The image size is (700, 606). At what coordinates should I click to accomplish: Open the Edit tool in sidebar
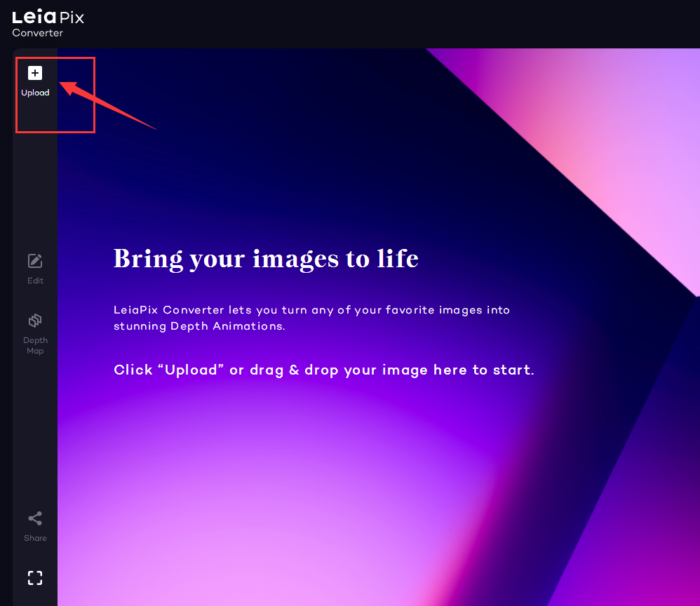tap(35, 269)
